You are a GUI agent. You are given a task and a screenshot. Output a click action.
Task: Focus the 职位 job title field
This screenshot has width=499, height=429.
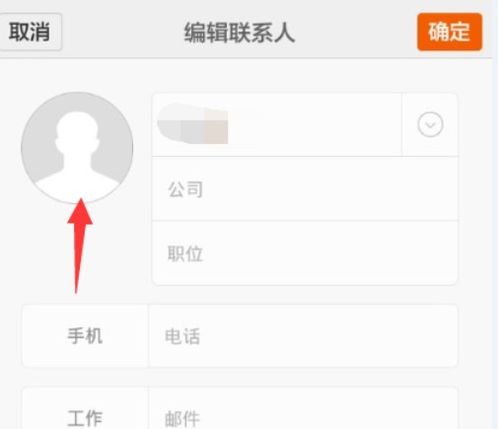(305, 253)
